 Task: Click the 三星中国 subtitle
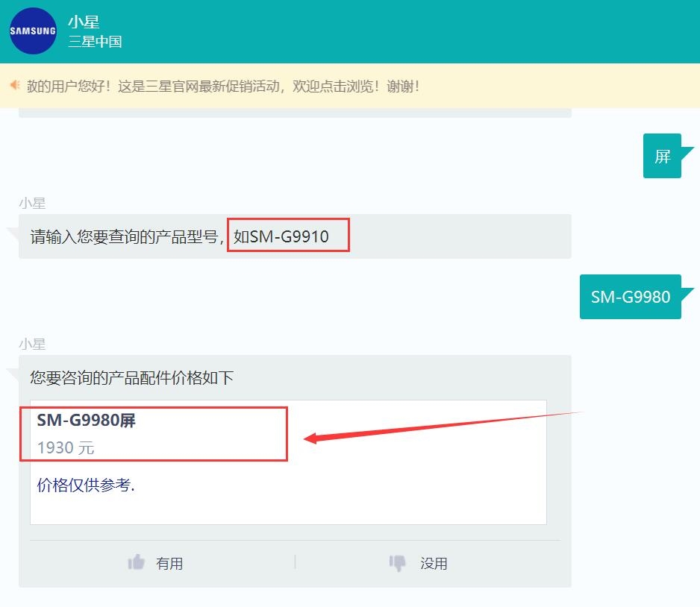(95, 42)
